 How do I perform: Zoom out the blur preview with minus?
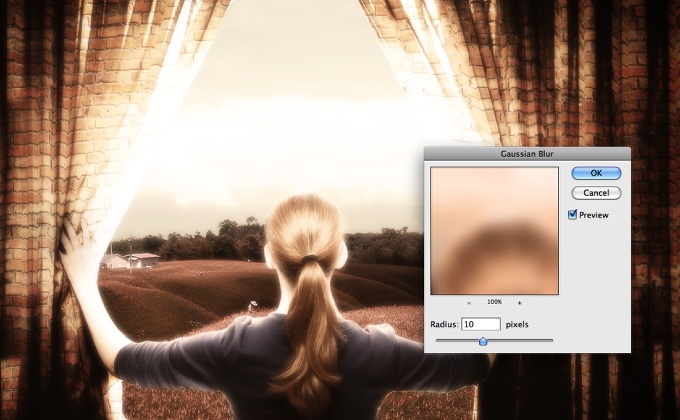click(469, 302)
